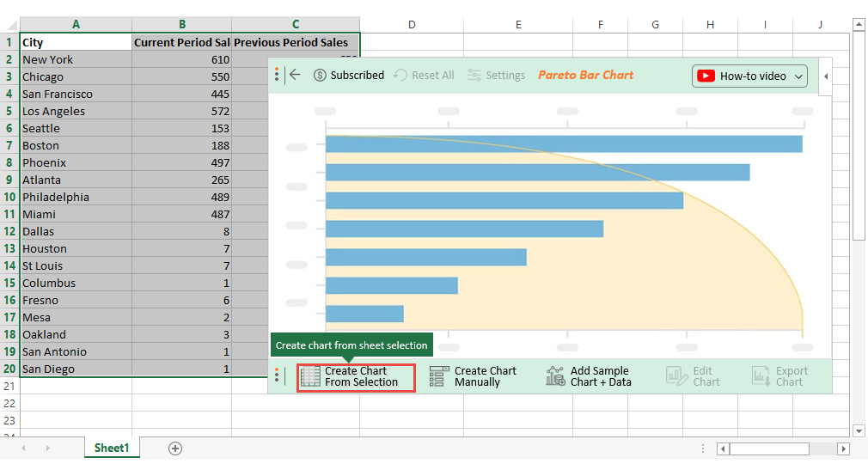Click the Atlanta cell
The image size is (868, 476).
pyautogui.click(x=76, y=180)
